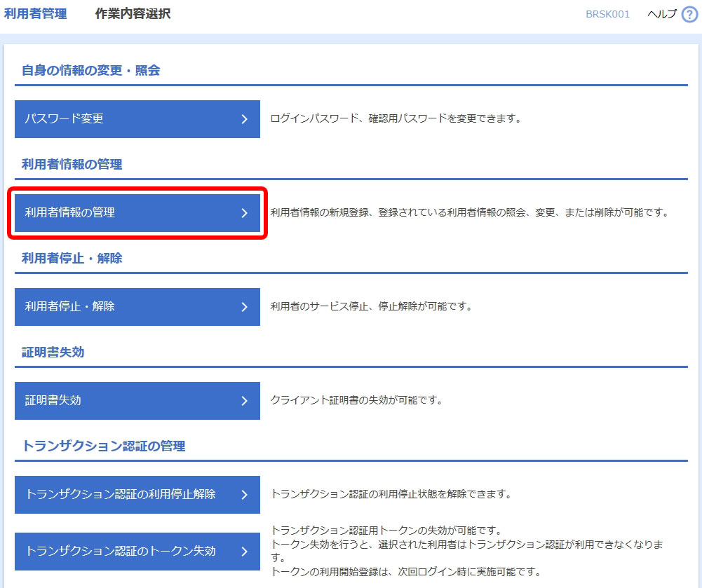Select 証明書失効 section heading
This screenshot has width=702, height=588.
pos(53,353)
